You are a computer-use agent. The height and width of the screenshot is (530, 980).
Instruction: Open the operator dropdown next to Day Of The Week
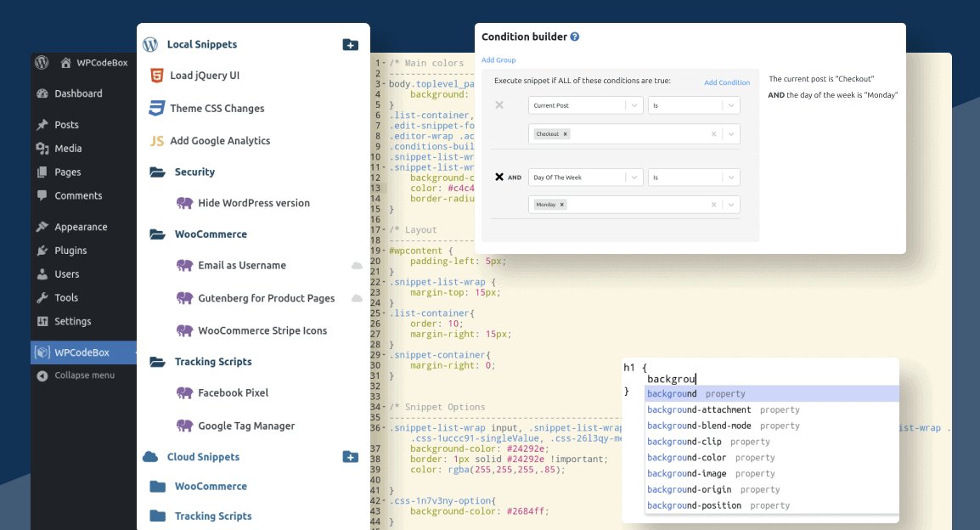pos(694,178)
